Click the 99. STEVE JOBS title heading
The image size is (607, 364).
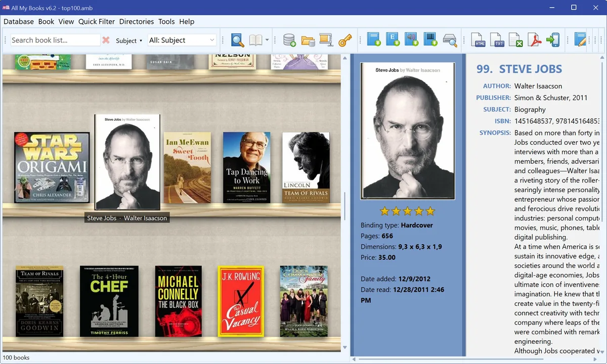[519, 69]
